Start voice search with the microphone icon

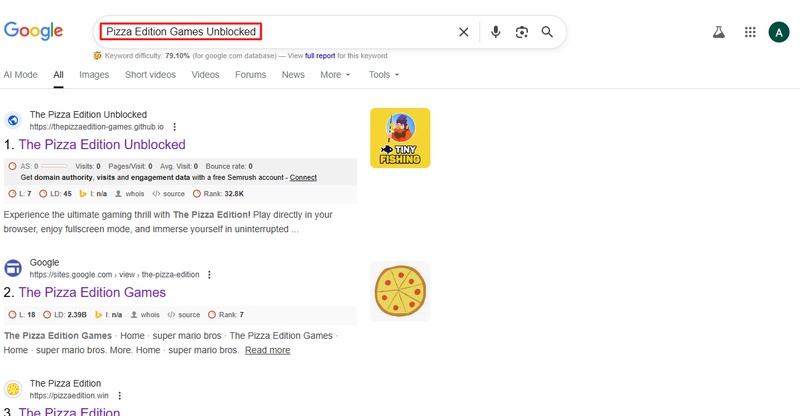(495, 32)
